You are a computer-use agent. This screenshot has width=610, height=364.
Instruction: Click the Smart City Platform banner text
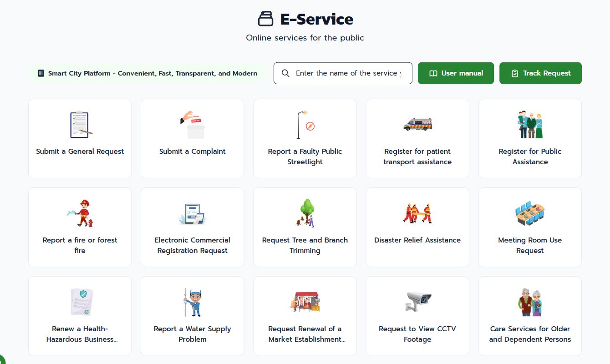[x=153, y=73]
